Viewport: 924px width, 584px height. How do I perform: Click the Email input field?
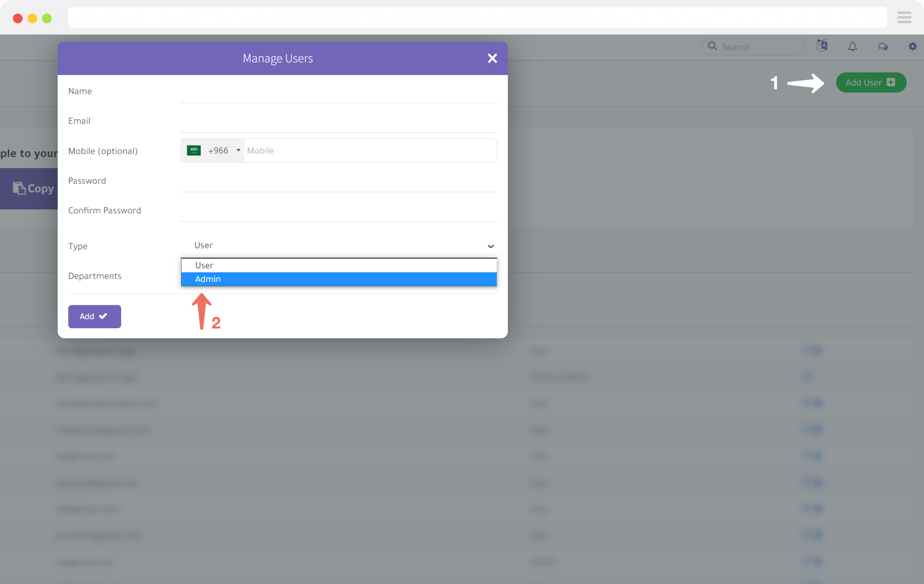339,121
